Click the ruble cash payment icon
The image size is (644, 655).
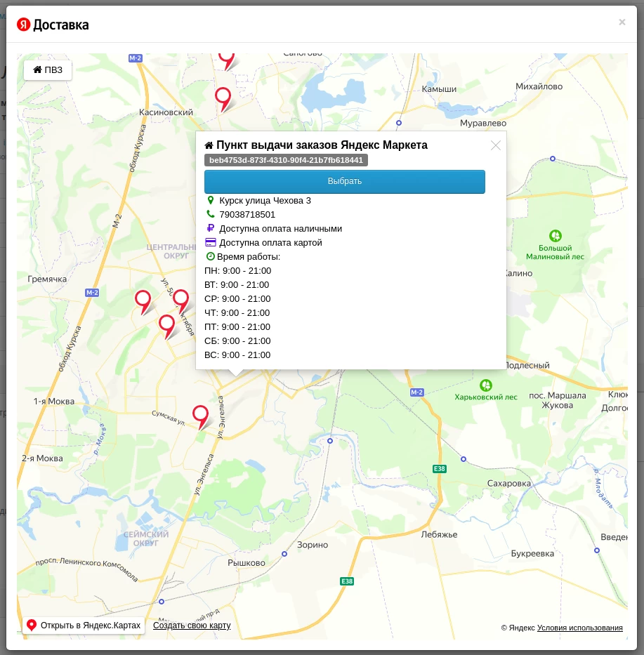click(x=211, y=228)
